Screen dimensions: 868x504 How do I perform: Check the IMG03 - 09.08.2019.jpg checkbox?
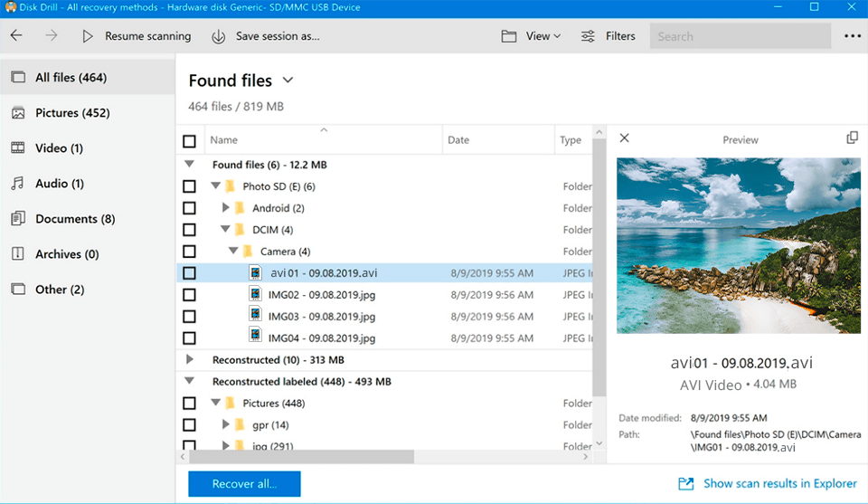(x=189, y=316)
